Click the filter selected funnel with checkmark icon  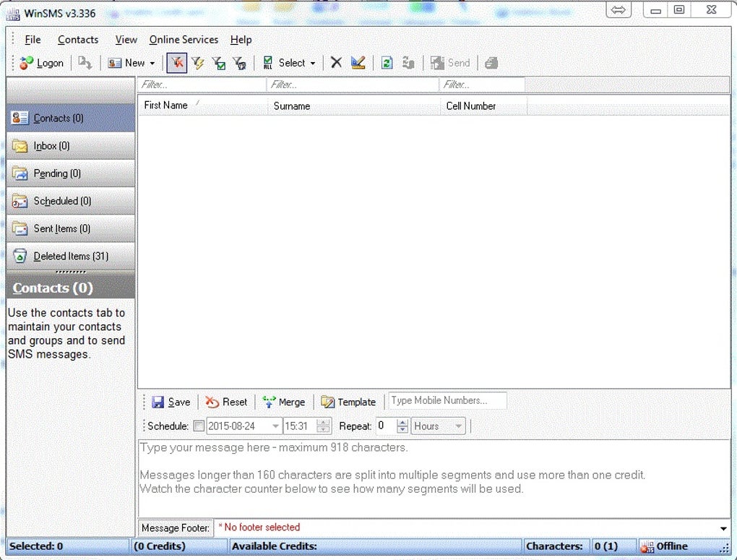[218, 63]
